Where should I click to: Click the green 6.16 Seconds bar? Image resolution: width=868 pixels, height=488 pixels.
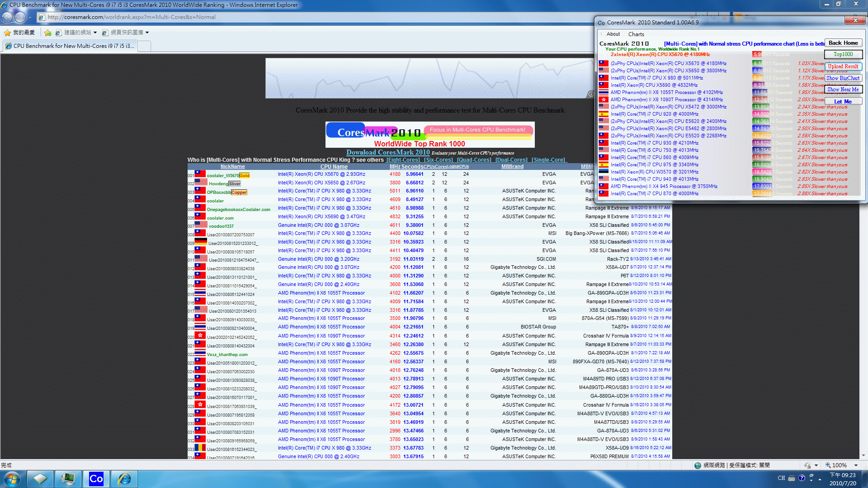pyautogui.click(x=757, y=63)
